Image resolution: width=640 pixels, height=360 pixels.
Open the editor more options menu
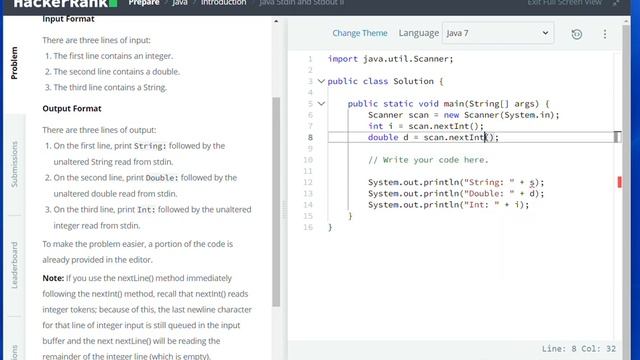point(605,34)
